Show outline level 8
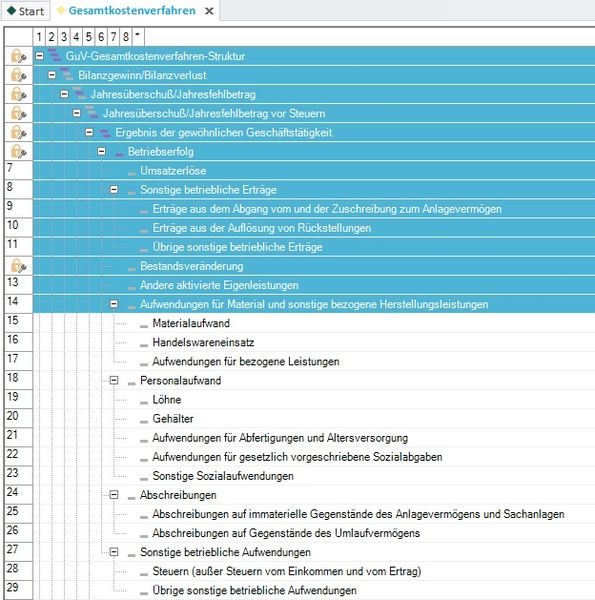Image resolution: width=595 pixels, height=600 pixels. 126,37
